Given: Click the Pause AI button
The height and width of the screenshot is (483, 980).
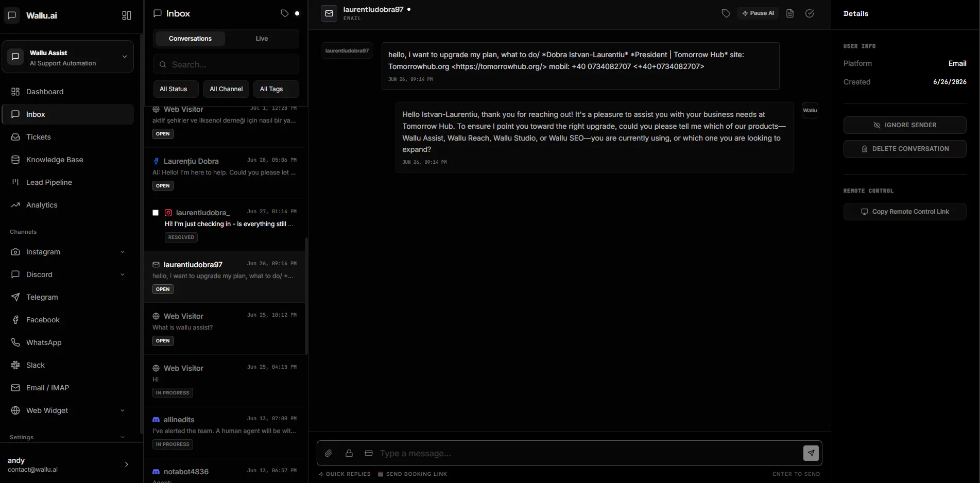Looking at the screenshot, I should tap(758, 13).
